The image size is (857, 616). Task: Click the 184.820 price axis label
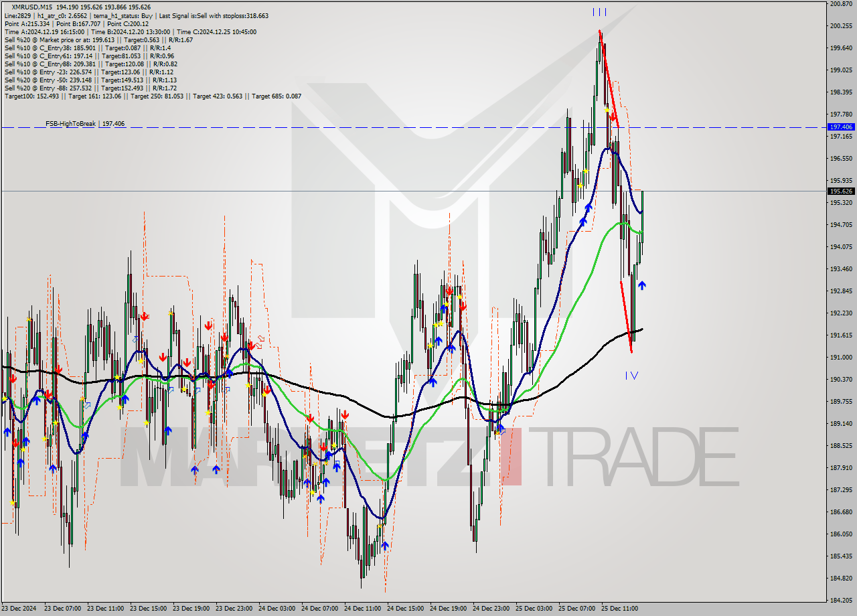[841, 578]
